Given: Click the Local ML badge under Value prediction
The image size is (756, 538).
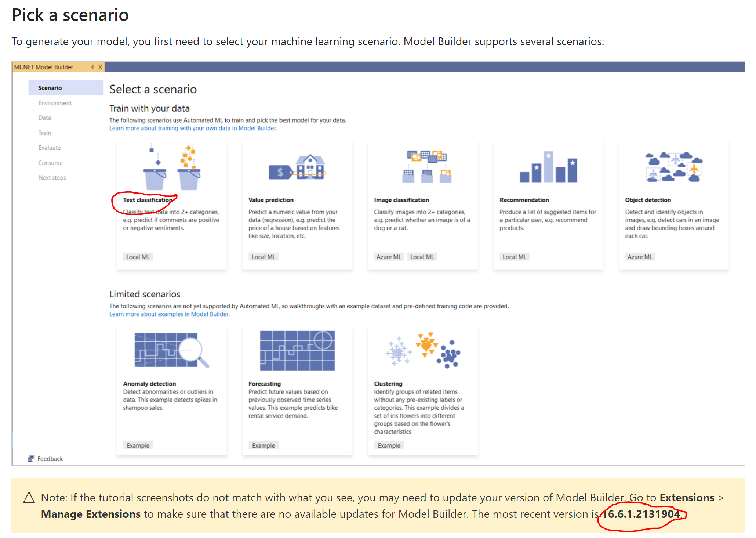Looking at the screenshot, I should [263, 256].
